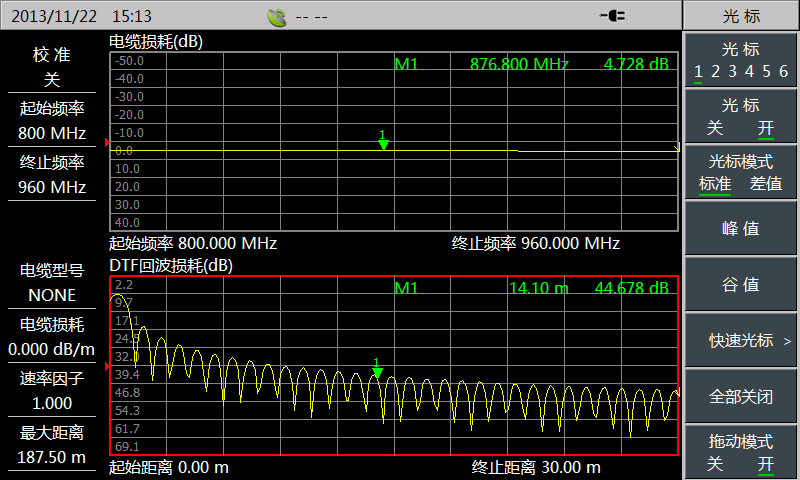The image size is (800, 480).
Task: Expand the 快速光标 submenu
Action: 740,340
